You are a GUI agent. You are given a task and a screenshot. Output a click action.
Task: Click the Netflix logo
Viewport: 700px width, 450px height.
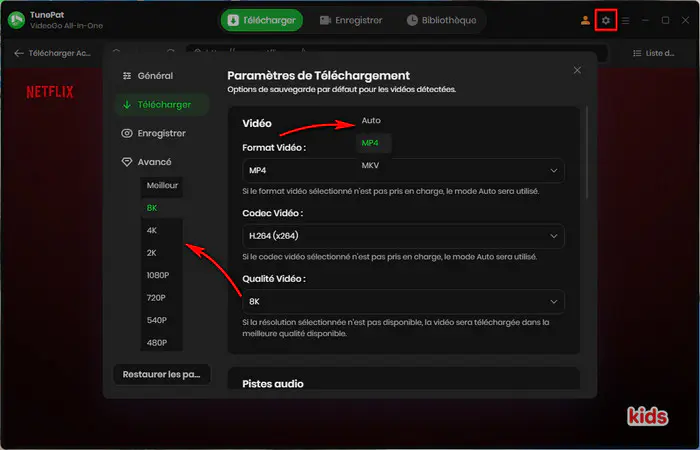point(50,92)
